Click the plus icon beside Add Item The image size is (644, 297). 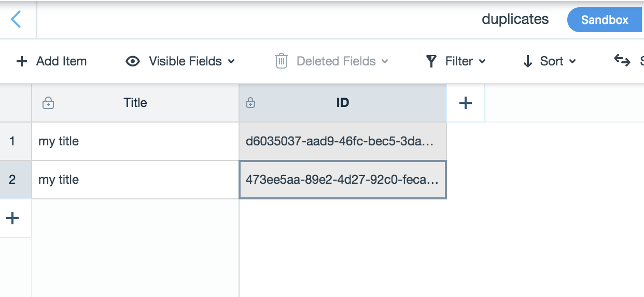pyautogui.click(x=22, y=61)
